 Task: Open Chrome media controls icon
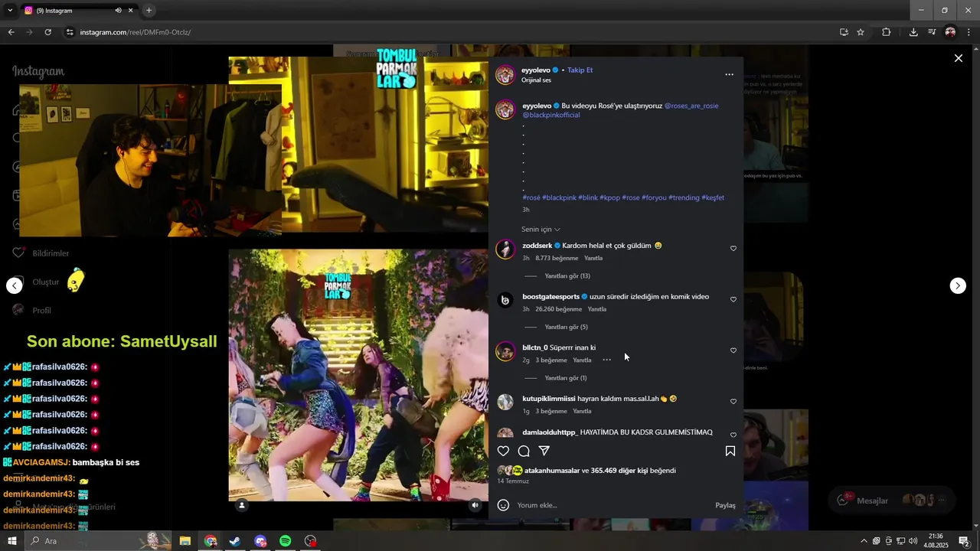click(932, 32)
